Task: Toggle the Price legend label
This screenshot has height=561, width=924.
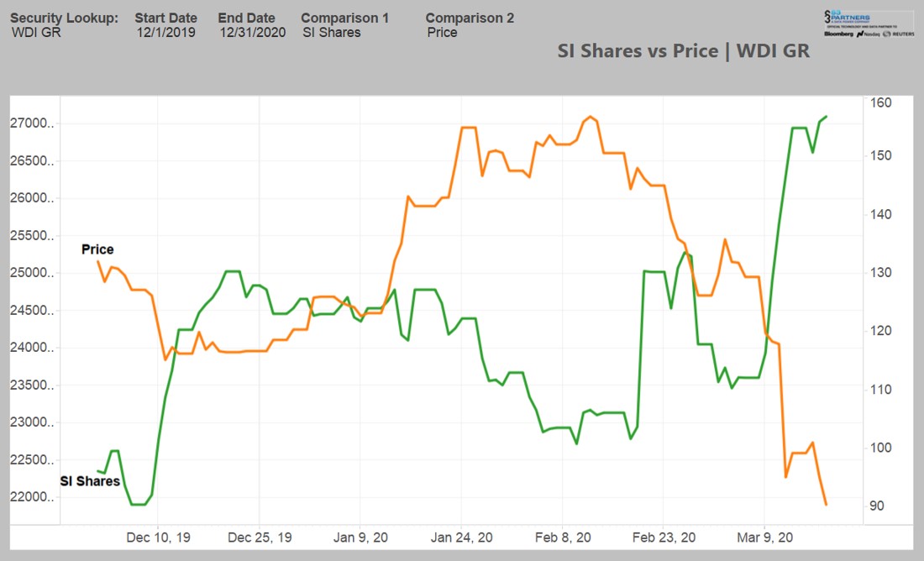Action: (97, 249)
